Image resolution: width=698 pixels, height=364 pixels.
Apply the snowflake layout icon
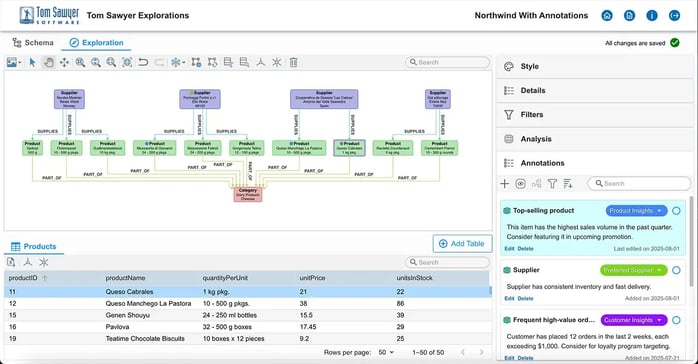pos(175,62)
